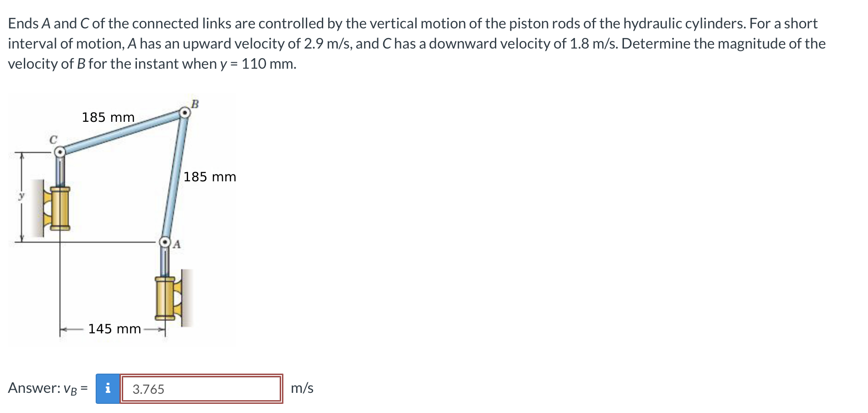Click the lower link labeled 185 mm
The image size is (868, 413).
point(175,179)
